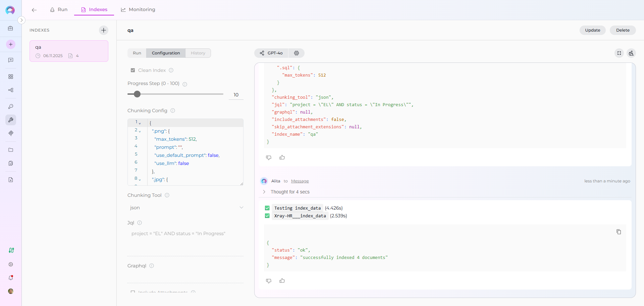Image resolution: width=644 pixels, height=306 pixels.
Task: Open the key credentials icon in sidebar
Action: [11, 106]
